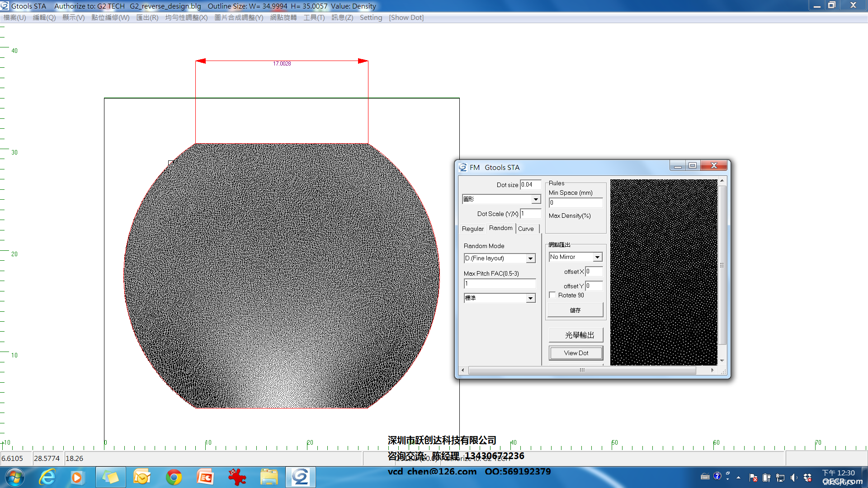
Task: Click the dot pattern preview image
Action: coord(664,272)
